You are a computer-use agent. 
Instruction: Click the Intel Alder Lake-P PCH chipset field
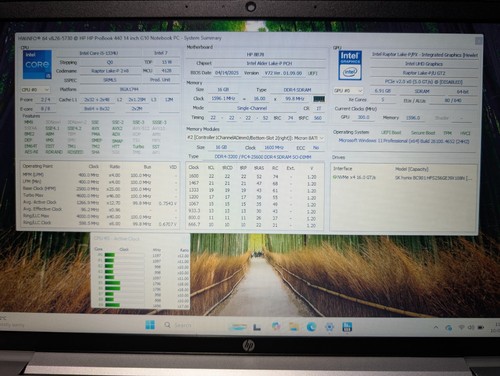coord(269,63)
